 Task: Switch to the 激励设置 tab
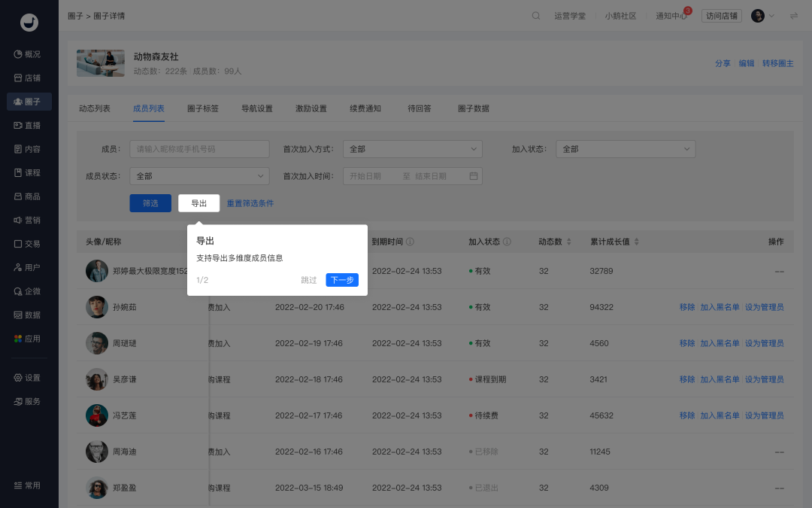pos(311,108)
